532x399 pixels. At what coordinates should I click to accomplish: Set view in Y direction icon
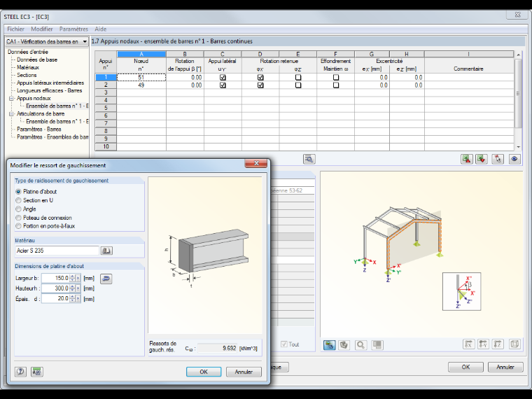pyautogui.click(x=483, y=344)
